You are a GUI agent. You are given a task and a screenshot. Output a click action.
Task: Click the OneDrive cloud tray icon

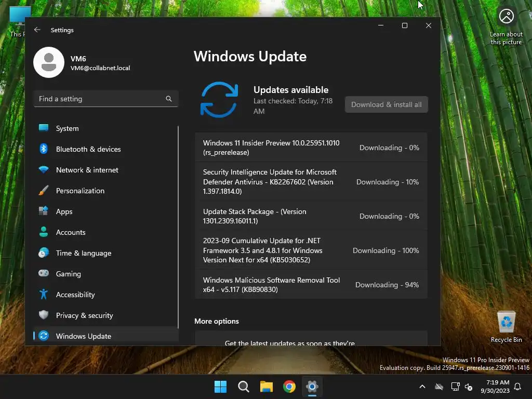[x=439, y=387]
